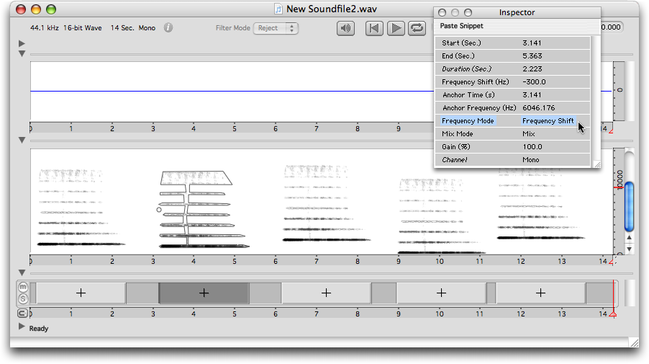Click the red playhead marker on the bottom ruler
This screenshot has width=649, height=364.
click(613, 314)
